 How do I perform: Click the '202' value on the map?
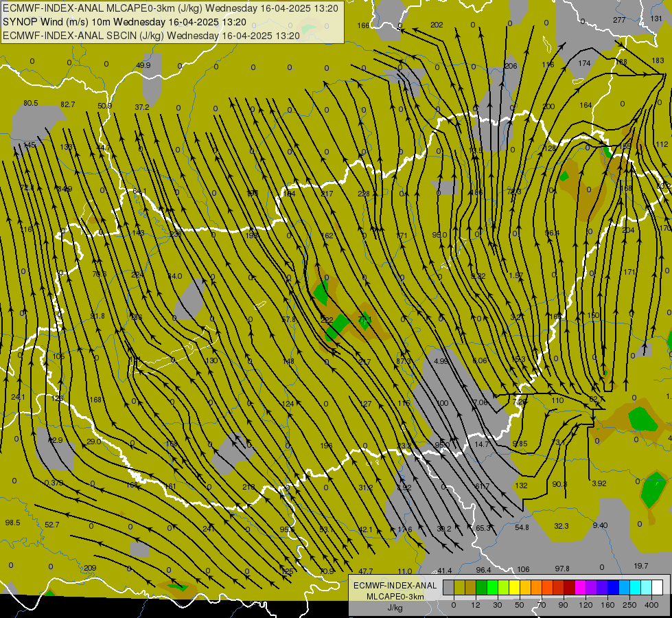437,25
